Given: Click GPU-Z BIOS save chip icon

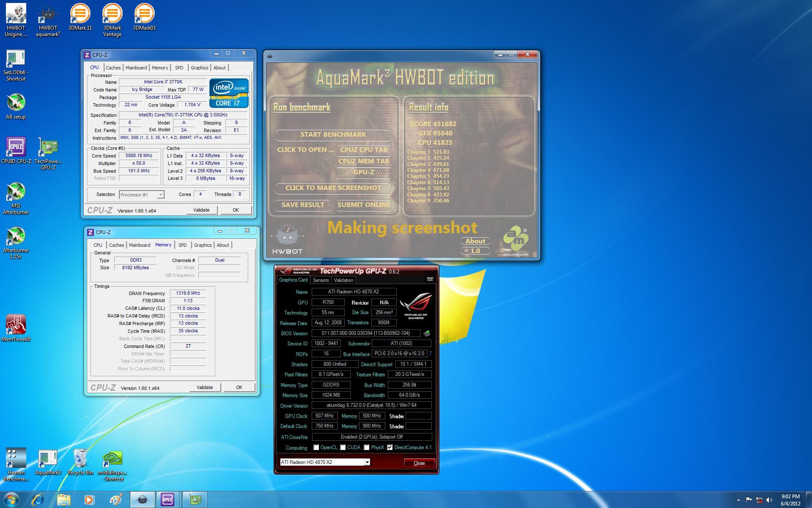Looking at the screenshot, I should point(427,334).
